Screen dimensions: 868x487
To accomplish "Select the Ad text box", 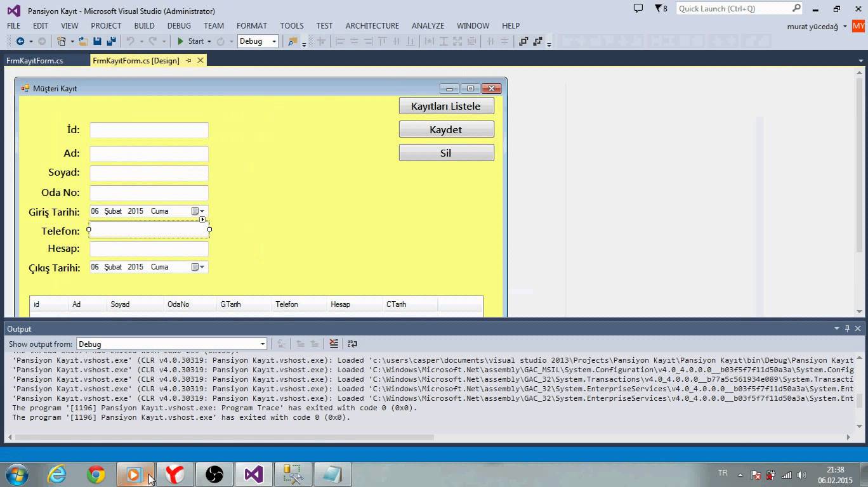I will coord(149,153).
